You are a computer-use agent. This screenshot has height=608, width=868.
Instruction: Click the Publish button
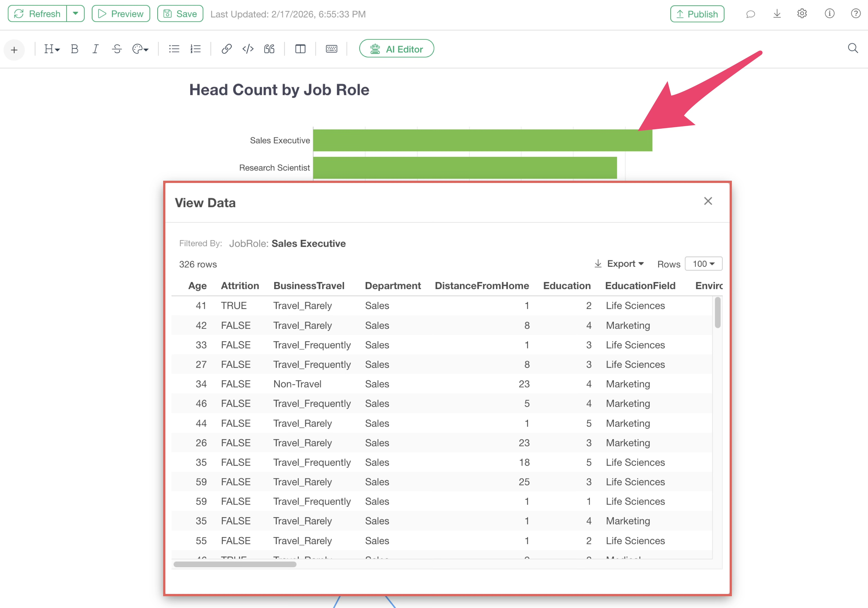click(x=697, y=14)
